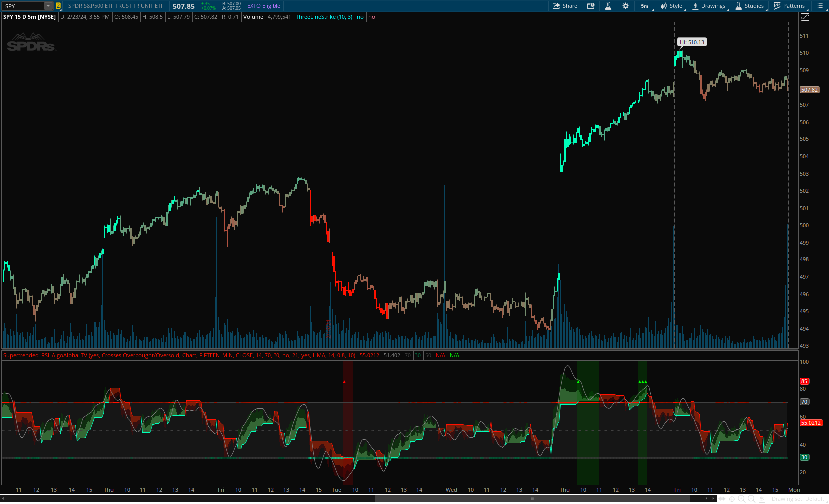The image size is (829, 504).
Task: Open Edit Studies flask icon
Action: coord(608,6)
